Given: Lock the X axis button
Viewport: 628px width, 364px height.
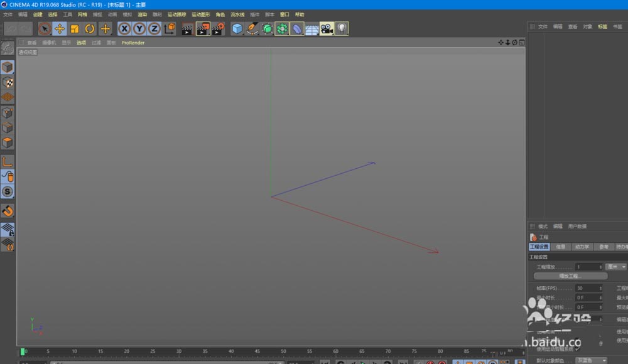Looking at the screenshot, I should pyautogui.click(x=124, y=28).
